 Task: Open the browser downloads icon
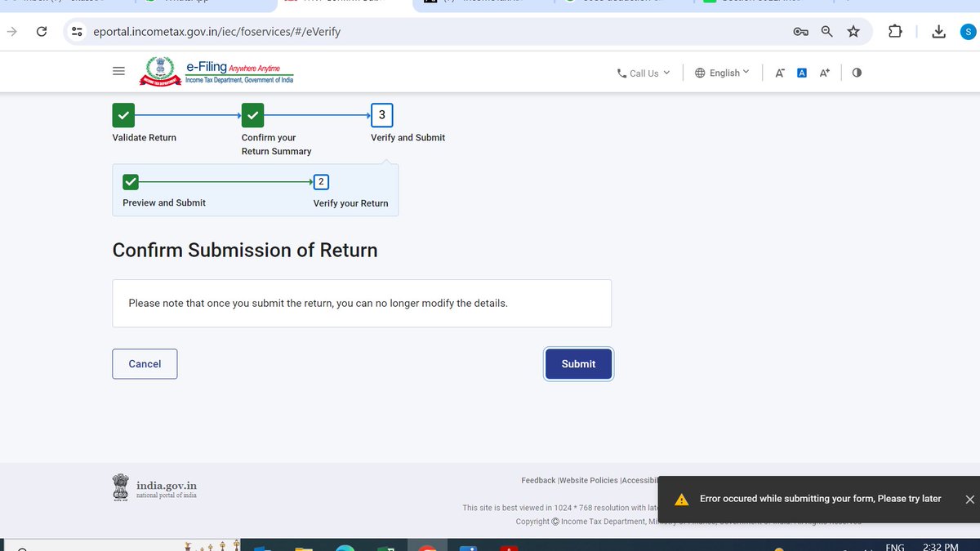click(939, 32)
